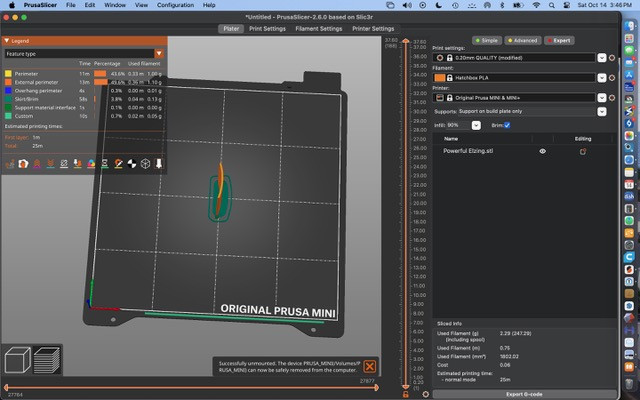Switch to 3D editor view cube icon
Viewport: 640px width, 400px height.
(x=18, y=360)
